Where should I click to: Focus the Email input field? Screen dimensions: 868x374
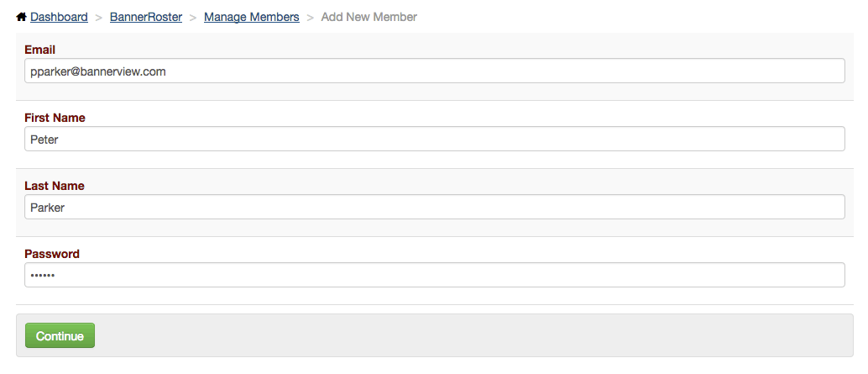point(435,71)
